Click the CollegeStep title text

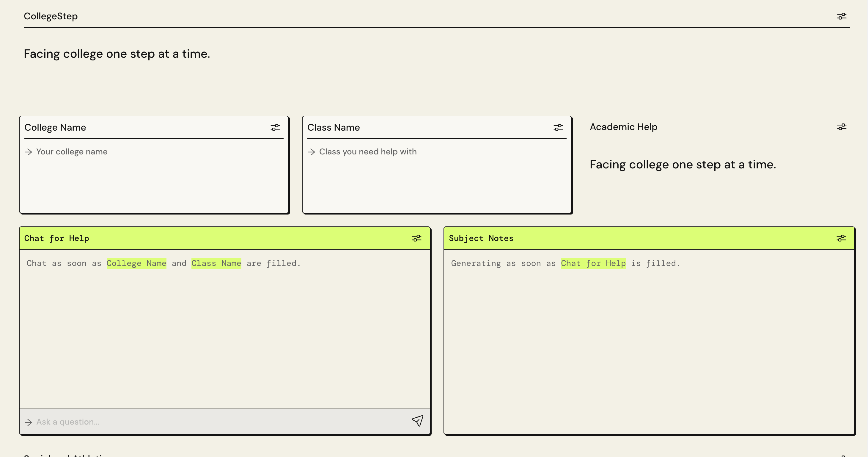[51, 16]
